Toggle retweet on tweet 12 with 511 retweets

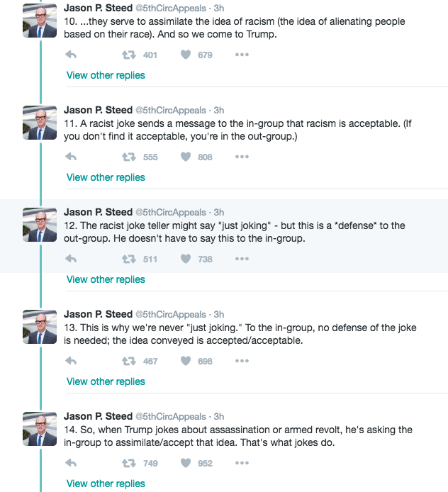tap(129, 259)
